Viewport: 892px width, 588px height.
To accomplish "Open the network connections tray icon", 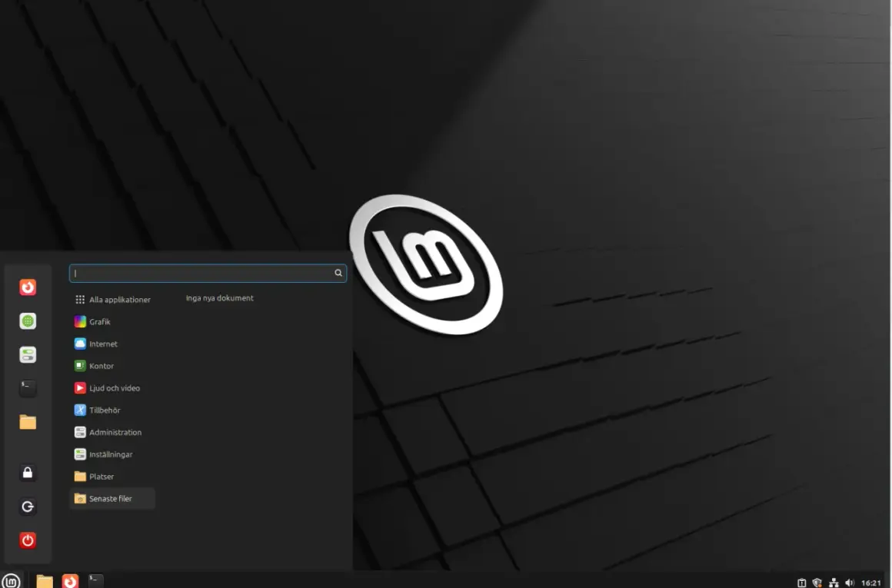I will [834, 583].
